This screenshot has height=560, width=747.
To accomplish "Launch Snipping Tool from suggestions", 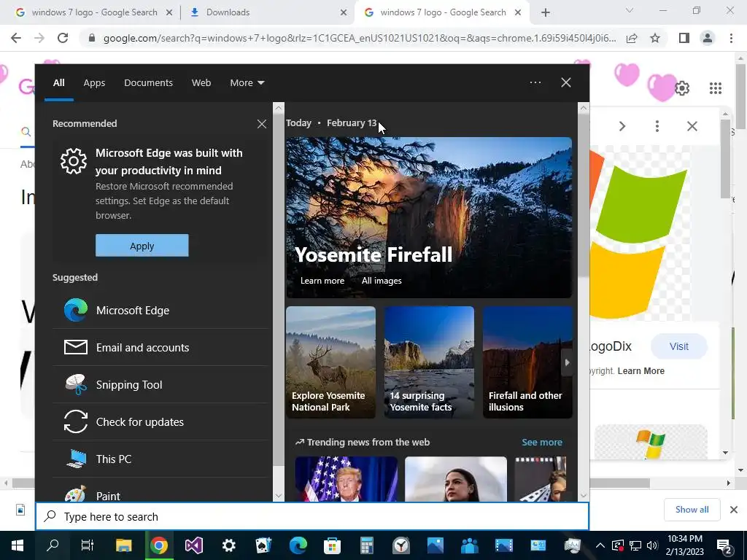I will 160,385.
